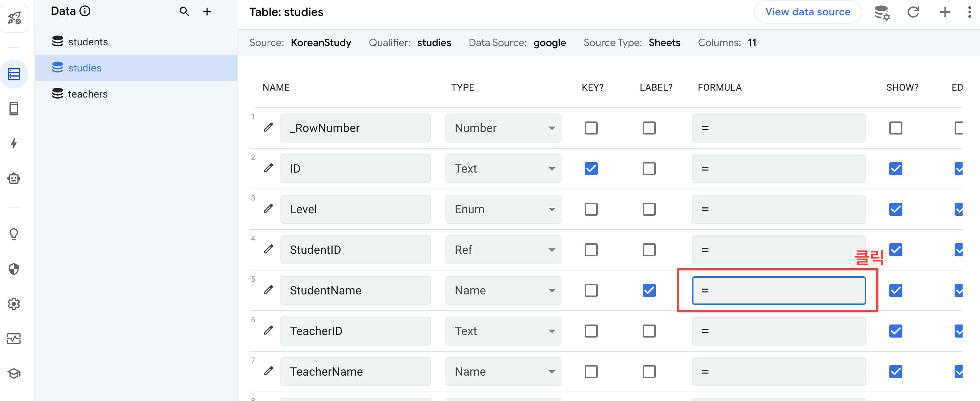Open the Intelligence lightbulb section

(14, 234)
